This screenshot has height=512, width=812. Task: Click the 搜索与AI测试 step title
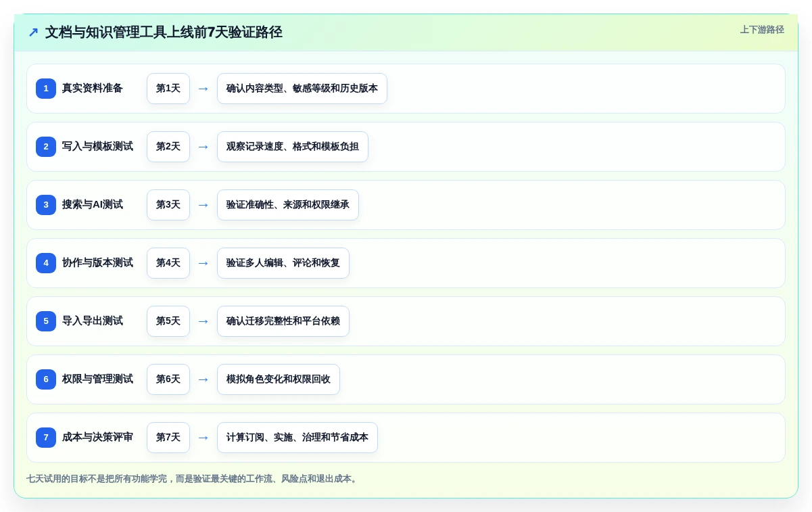pyautogui.click(x=93, y=205)
